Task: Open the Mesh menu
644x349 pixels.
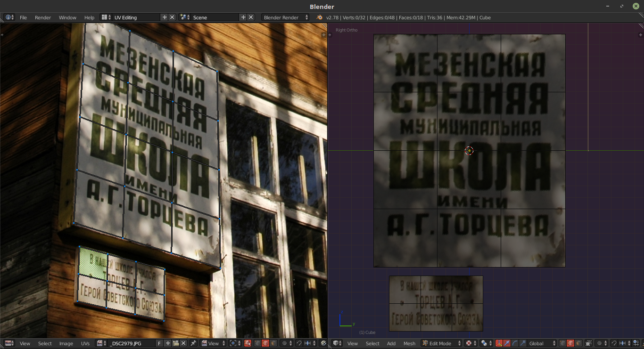Action: [x=409, y=343]
